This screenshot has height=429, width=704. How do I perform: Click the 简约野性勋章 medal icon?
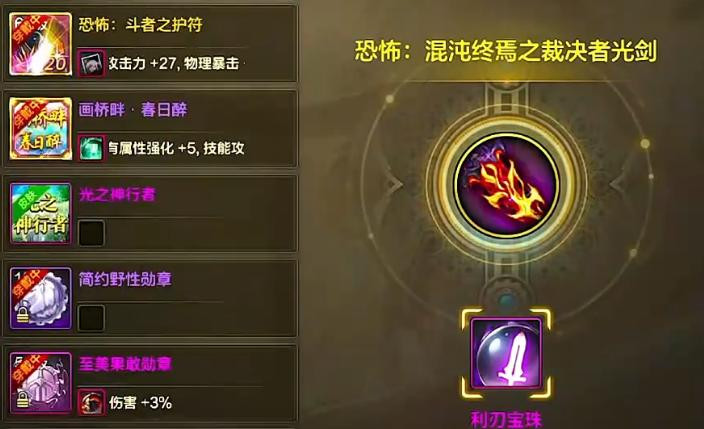(x=40, y=298)
